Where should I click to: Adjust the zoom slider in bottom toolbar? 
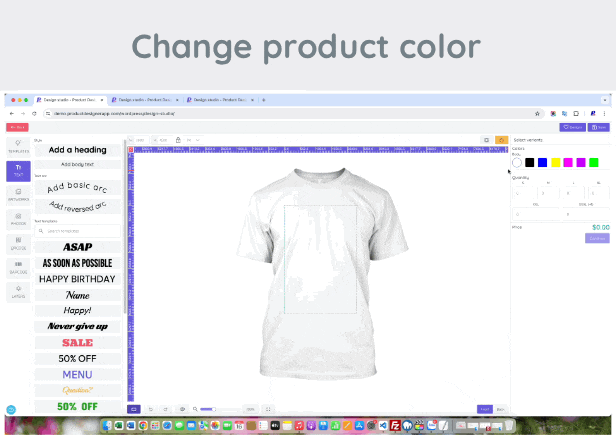[x=208, y=409]
